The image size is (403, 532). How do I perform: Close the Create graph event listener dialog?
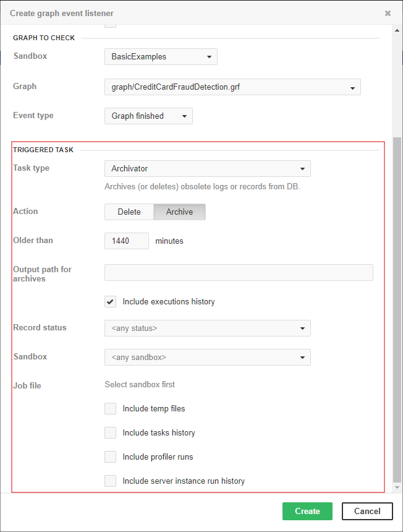coord(388,13)
